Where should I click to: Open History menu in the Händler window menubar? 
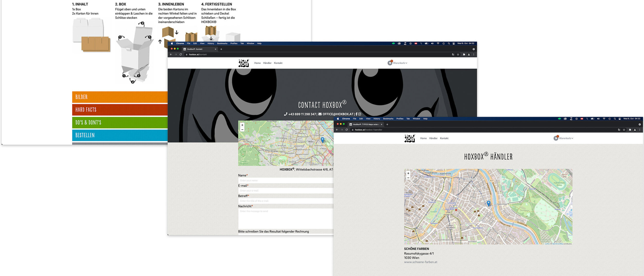(x=376, y=119)
